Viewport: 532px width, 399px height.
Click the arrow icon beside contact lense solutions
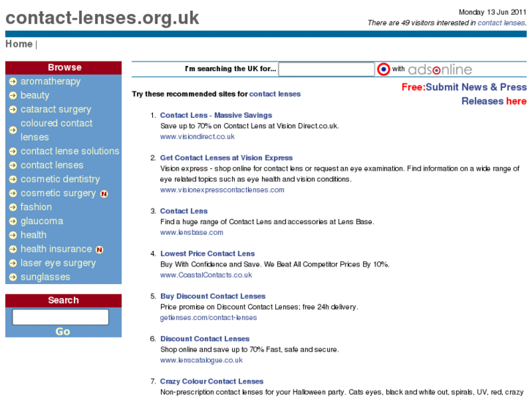tap(13, 152)
